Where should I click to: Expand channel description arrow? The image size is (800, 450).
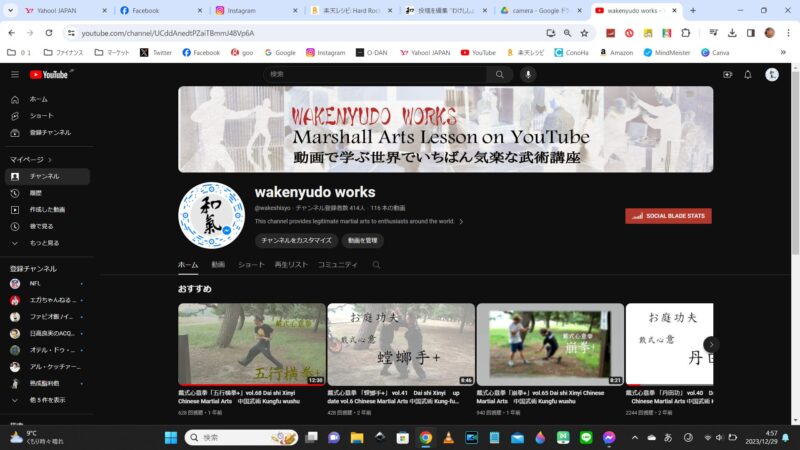pos(461,221)
